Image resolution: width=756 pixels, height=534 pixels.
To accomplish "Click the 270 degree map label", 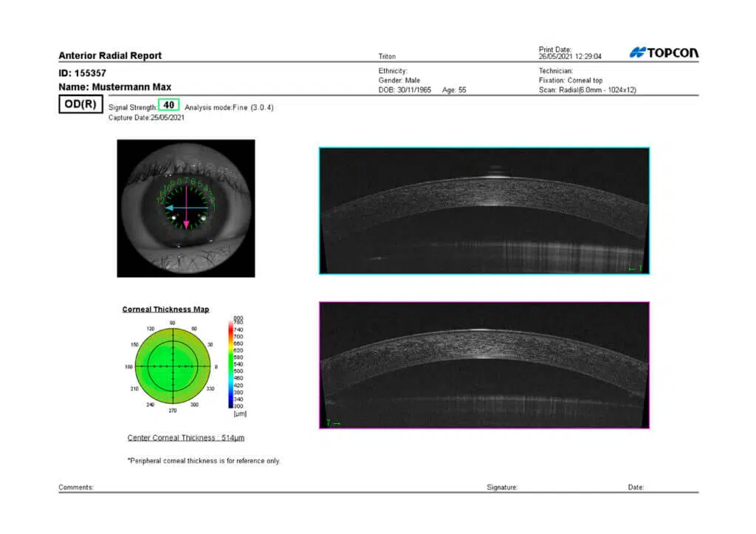I will 173,411.
